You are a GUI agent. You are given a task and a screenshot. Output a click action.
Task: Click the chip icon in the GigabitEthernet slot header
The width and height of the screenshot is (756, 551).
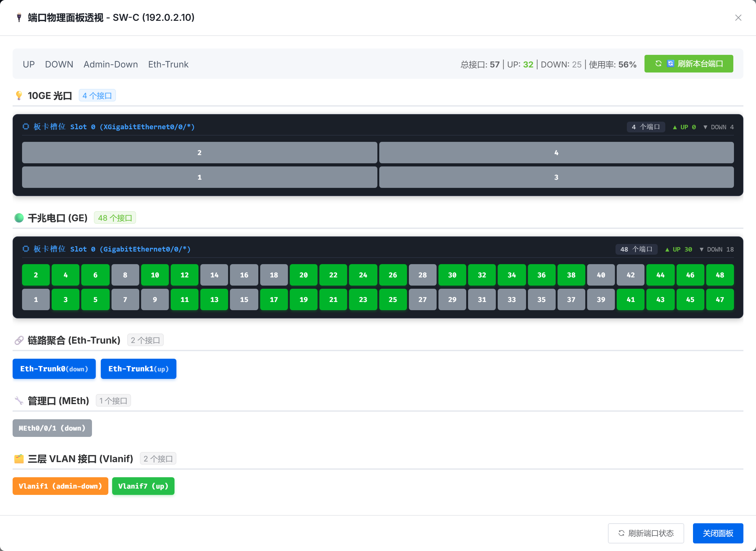pyautogui.click(x=26, y=249)
